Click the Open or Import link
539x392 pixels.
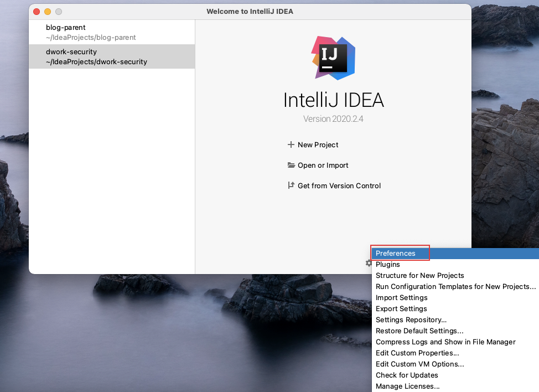[323, 166]
